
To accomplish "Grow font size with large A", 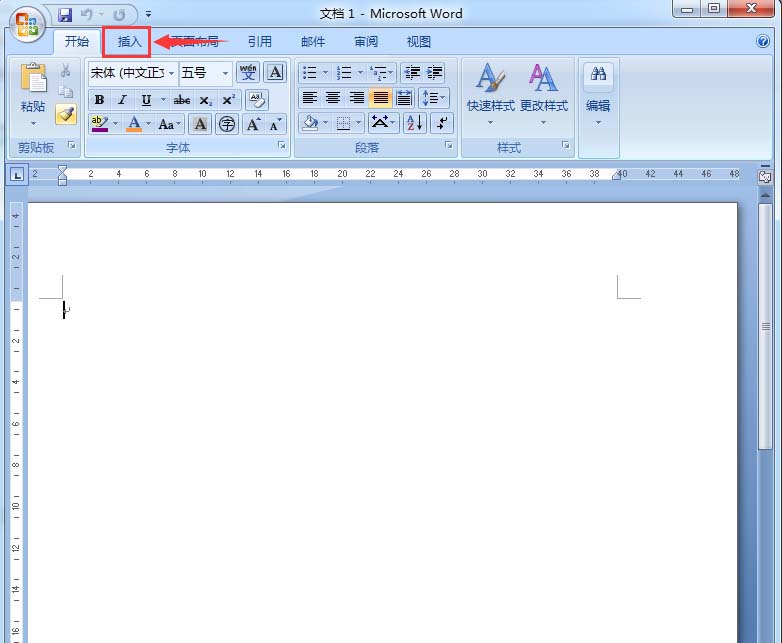I will pos(254,124).
